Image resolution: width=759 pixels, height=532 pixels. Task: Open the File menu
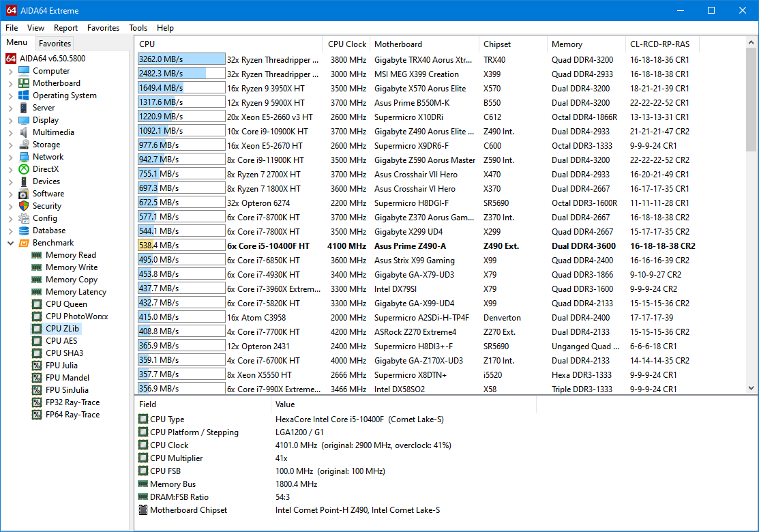[x=12, y=27]
